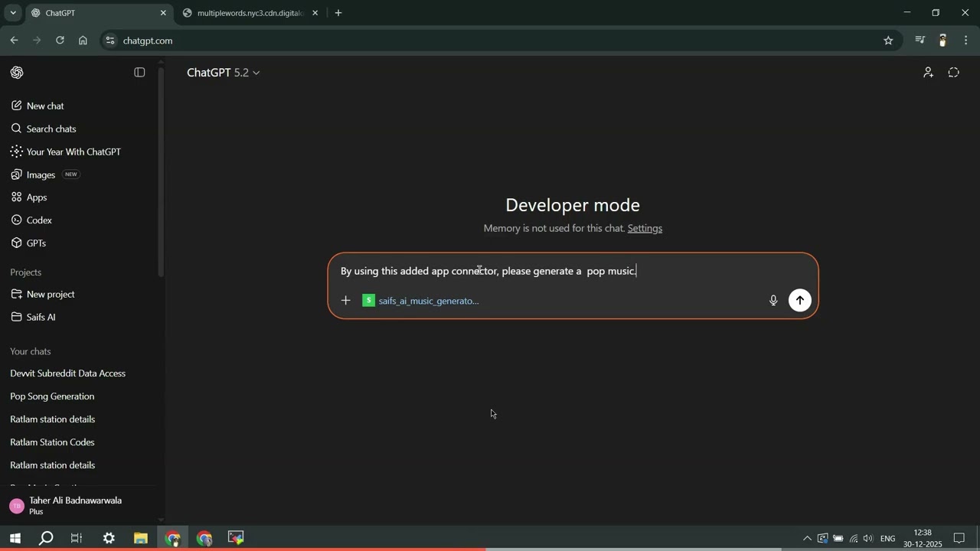Click the temporary chat icon at top right
Viewport: 980px width, 551px height.
pyautogui.click(x=954, y=73)
